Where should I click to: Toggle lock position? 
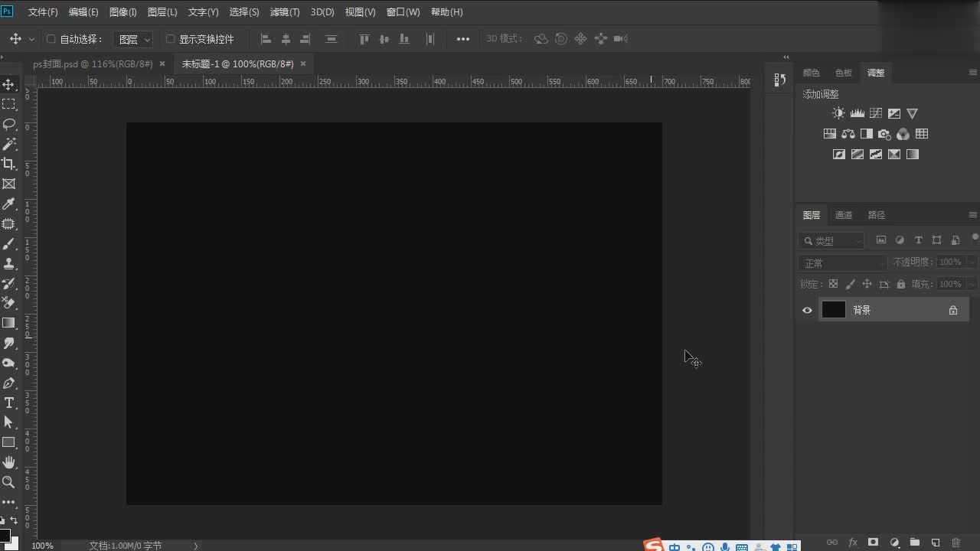[867, 284]
